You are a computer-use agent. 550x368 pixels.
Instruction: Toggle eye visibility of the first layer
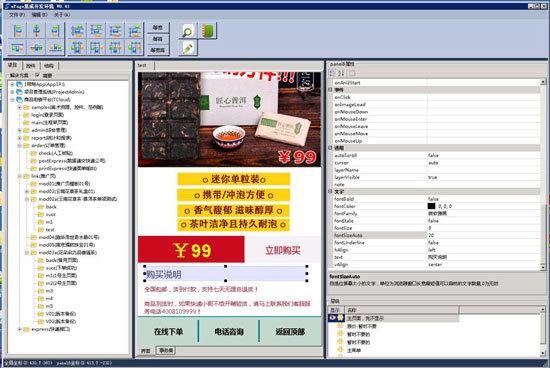pyautogui.click(x=333, y=318)
